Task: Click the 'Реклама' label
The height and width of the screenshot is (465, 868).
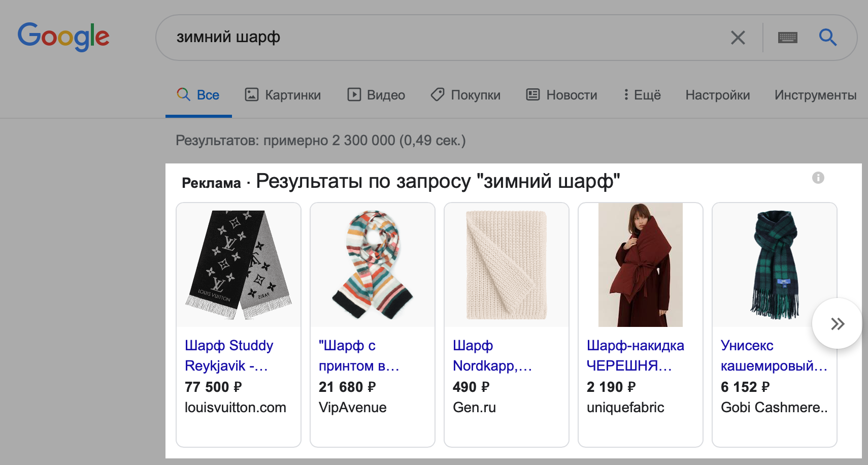Action: click(x=211, y=183)
